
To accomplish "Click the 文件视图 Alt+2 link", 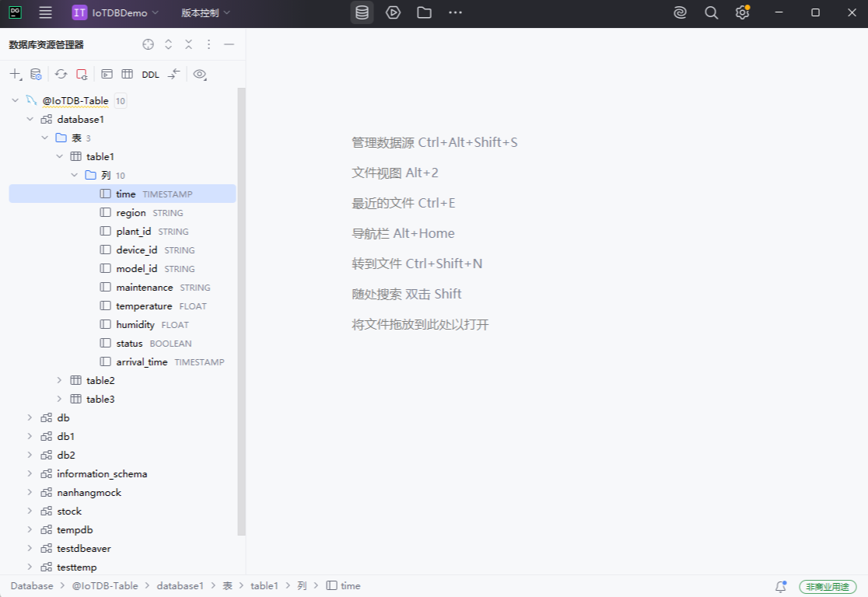I will click(394, 173).
